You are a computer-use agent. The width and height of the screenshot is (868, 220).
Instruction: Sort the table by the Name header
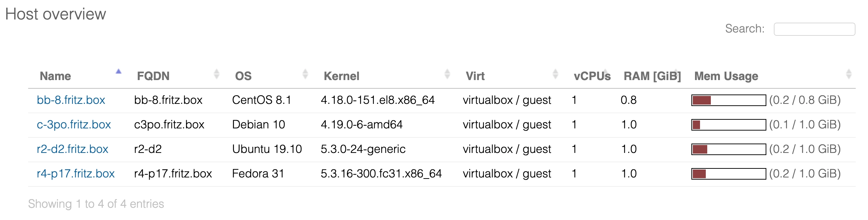56,76
